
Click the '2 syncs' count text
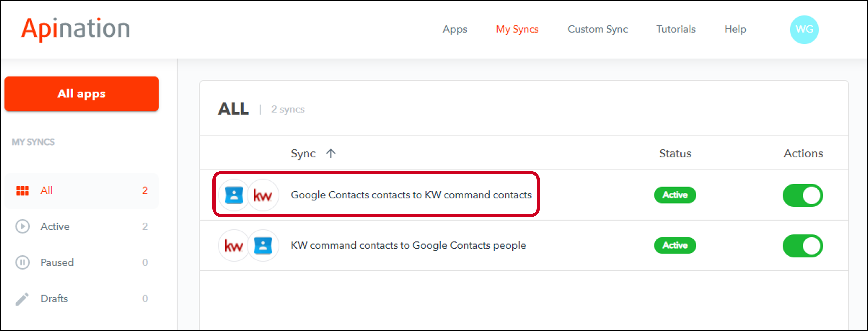(288, 110)
